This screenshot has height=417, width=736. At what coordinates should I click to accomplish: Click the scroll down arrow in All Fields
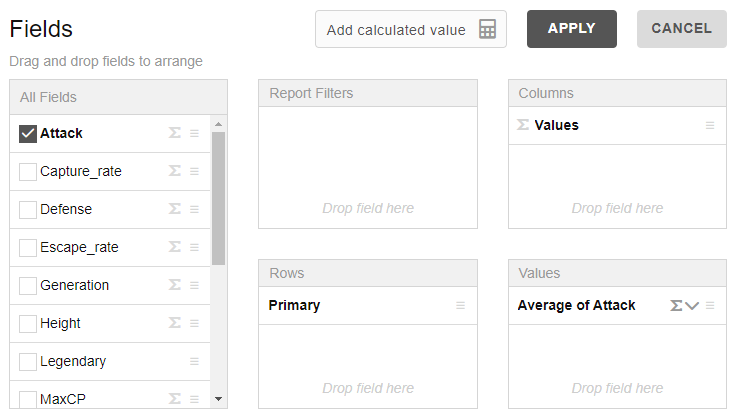tap(219, 399)
